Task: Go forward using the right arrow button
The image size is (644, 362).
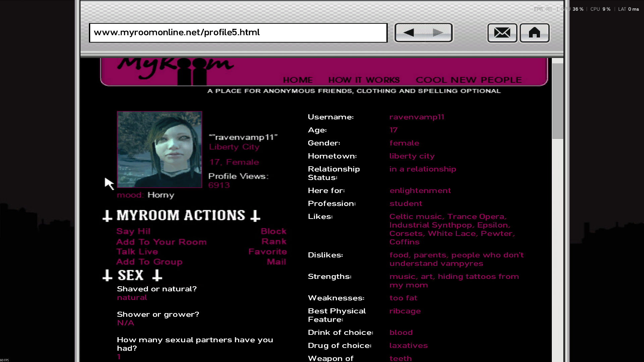Action: coord(438,33)
